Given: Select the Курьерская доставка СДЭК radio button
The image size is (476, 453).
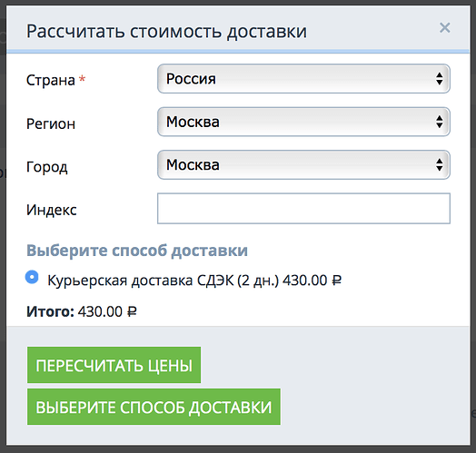Looking at the screenshot, I should click(x=32, y=277).
